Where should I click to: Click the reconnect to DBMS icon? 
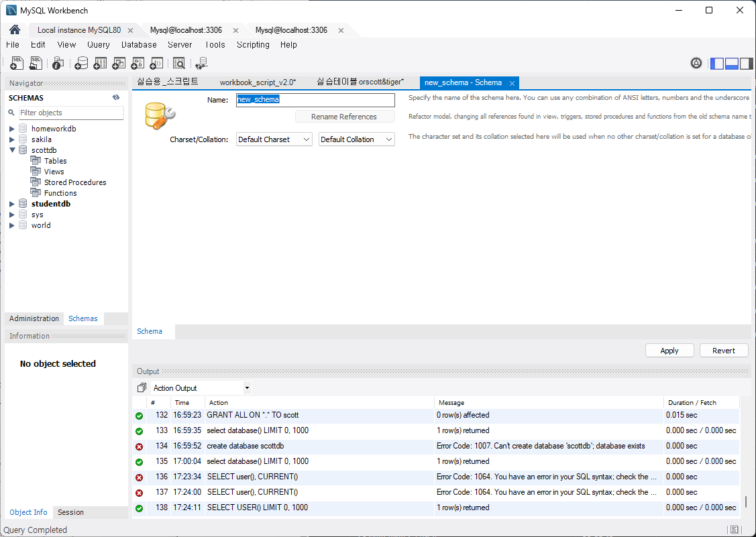coord(201,63)
